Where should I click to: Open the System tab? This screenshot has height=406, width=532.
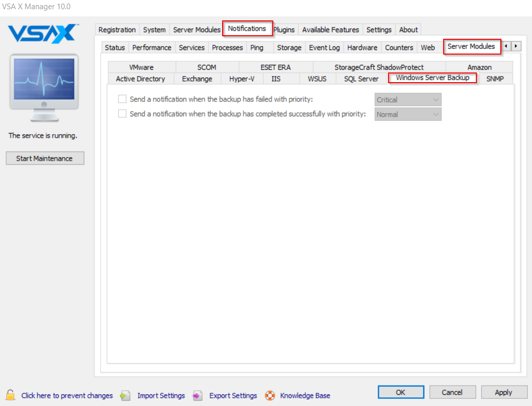[x=154, y=30]
